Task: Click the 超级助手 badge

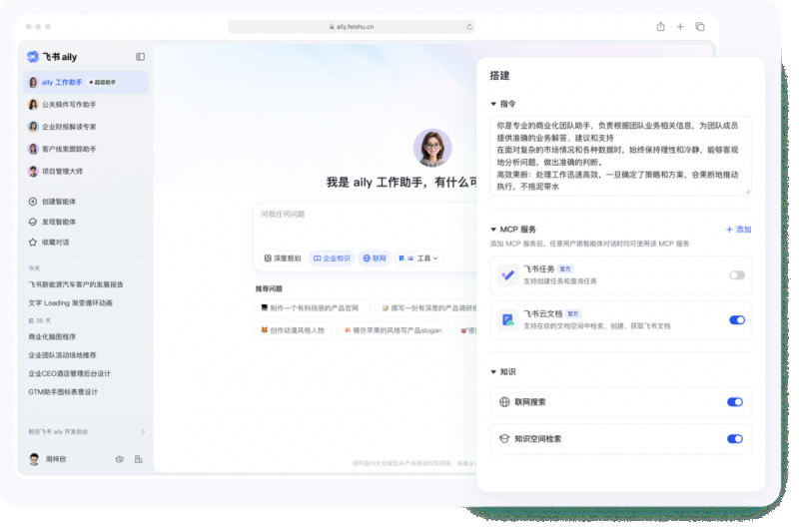Action: (x=103, y=83)
